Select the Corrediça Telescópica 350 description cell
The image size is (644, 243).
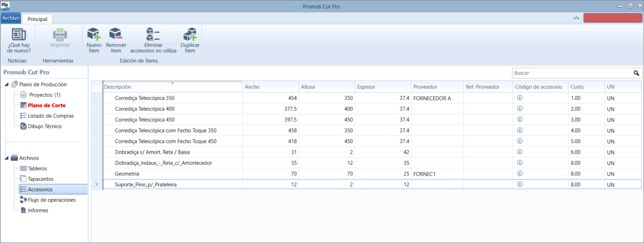tap(172, 98)
